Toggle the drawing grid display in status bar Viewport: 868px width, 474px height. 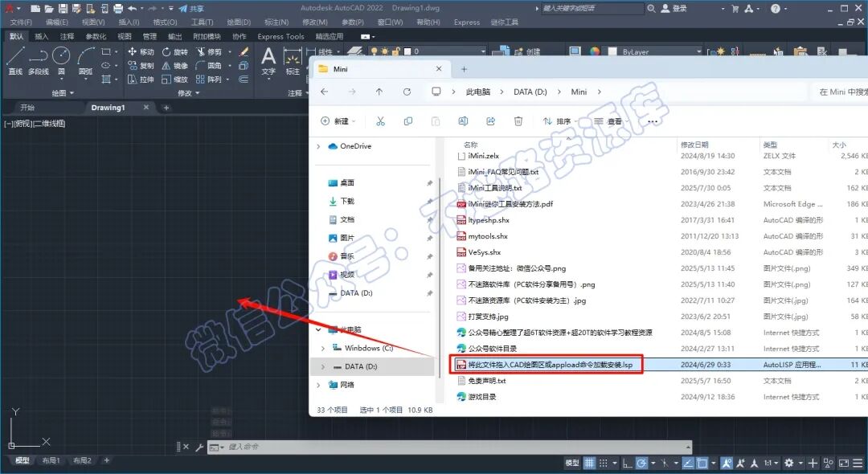[x=590, y=463]
